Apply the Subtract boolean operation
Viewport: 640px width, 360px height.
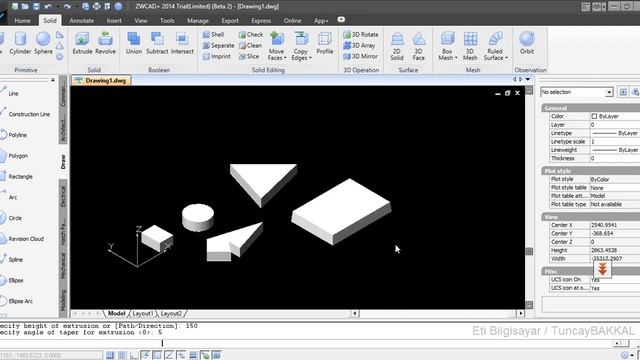tap(157, 43)
